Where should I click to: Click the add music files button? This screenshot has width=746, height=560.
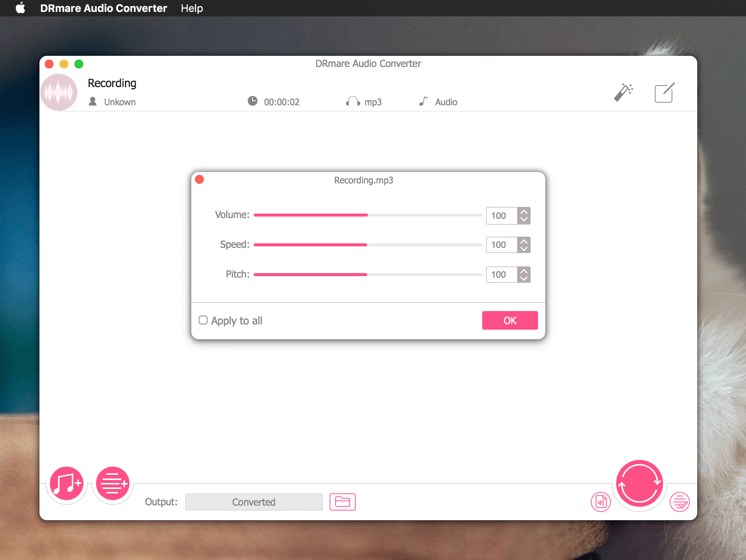tap(67, 483)
